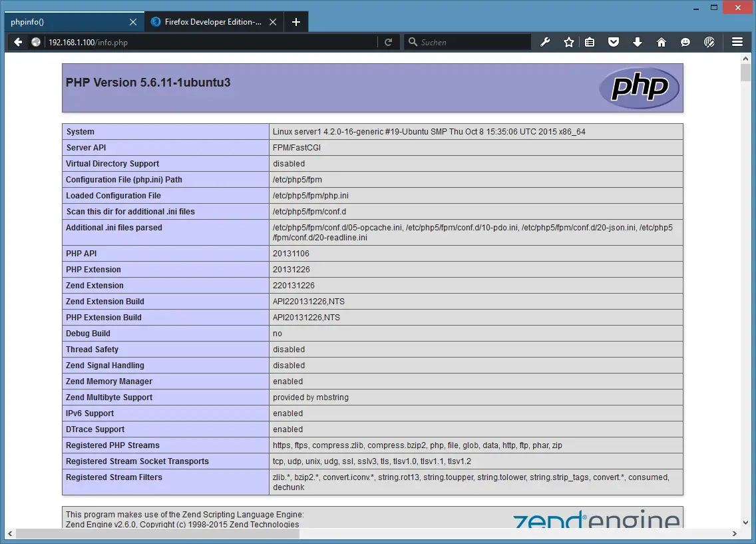Click the /etc/php5/fpm/conf.d path value

tap(309, 211)
